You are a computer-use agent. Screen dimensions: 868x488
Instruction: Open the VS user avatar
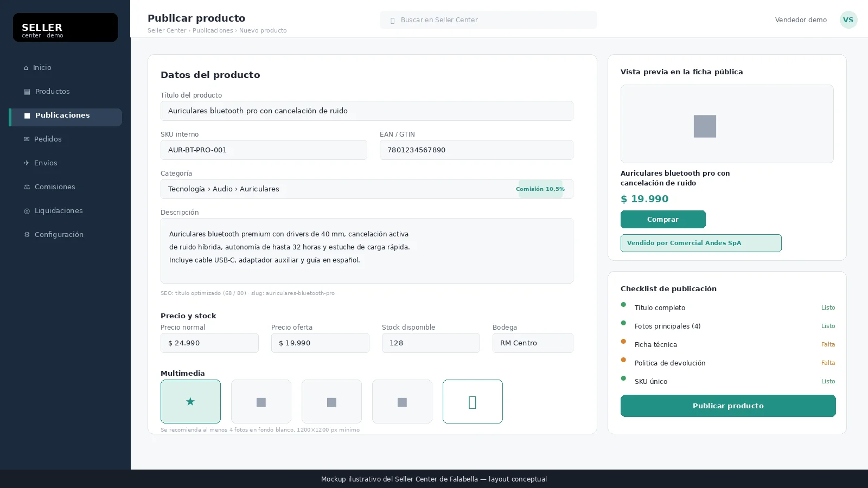pos(848,20)
